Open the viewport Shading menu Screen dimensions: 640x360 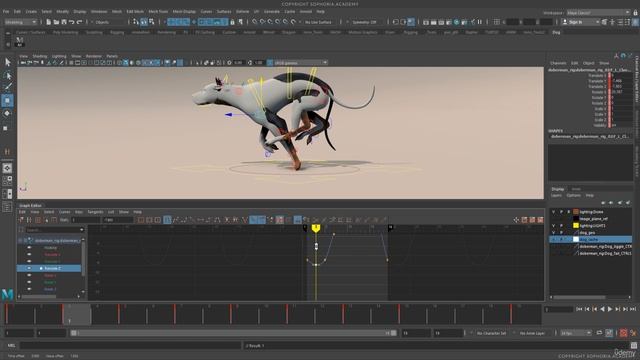[40, 56]
